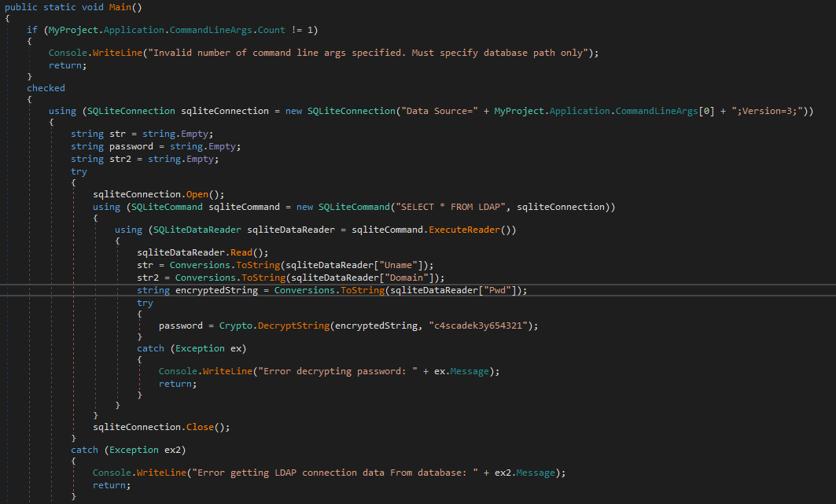Click the Message property in ex.Message

click(470, 371)
